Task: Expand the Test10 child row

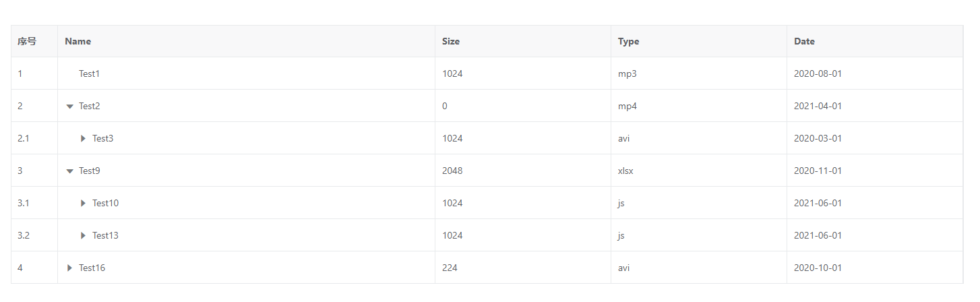Action: click(x=83, y=204)
